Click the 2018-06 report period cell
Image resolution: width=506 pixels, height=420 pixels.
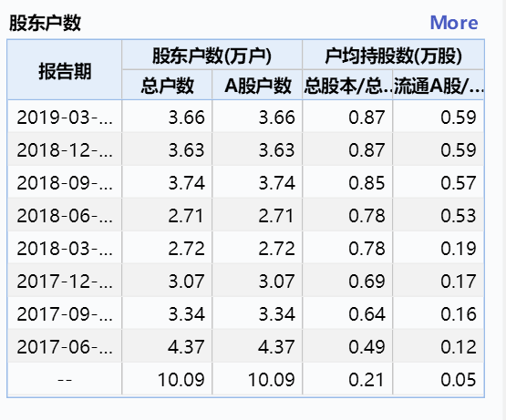coord(65,215)
